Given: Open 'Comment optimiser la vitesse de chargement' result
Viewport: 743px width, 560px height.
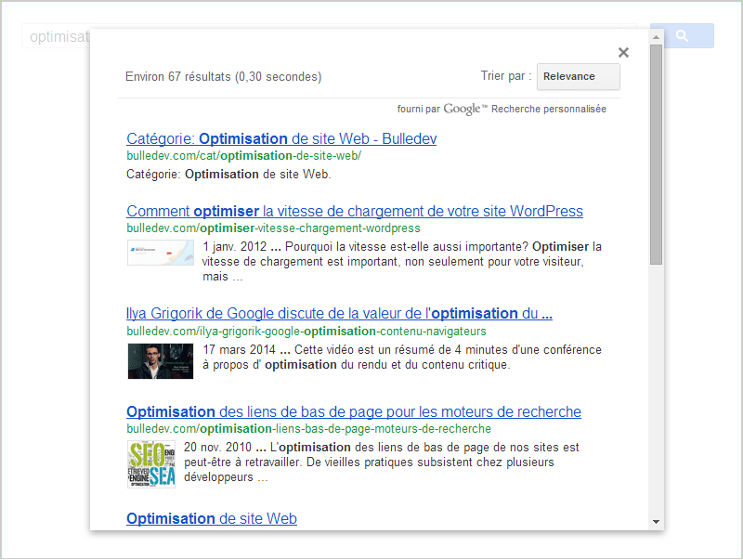Looking at the screenshot, I should tap(355, 212).
